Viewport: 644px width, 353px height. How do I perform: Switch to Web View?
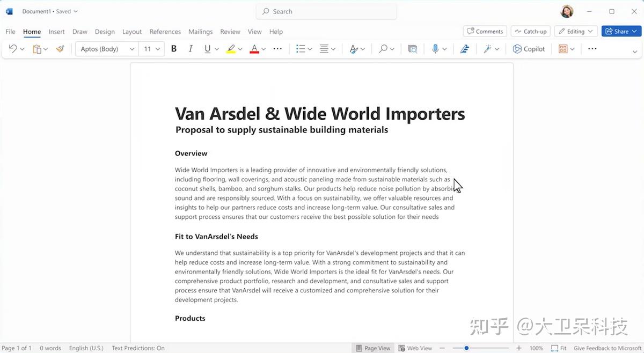click(415, 348)
